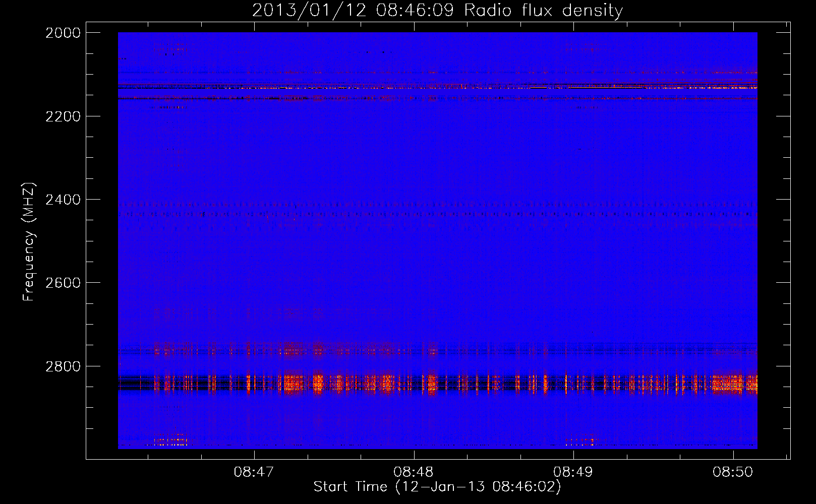Click the bright emission band near 2840 MHz
The height and width of the screenshot is (504, 816).
tap(437, 383)
